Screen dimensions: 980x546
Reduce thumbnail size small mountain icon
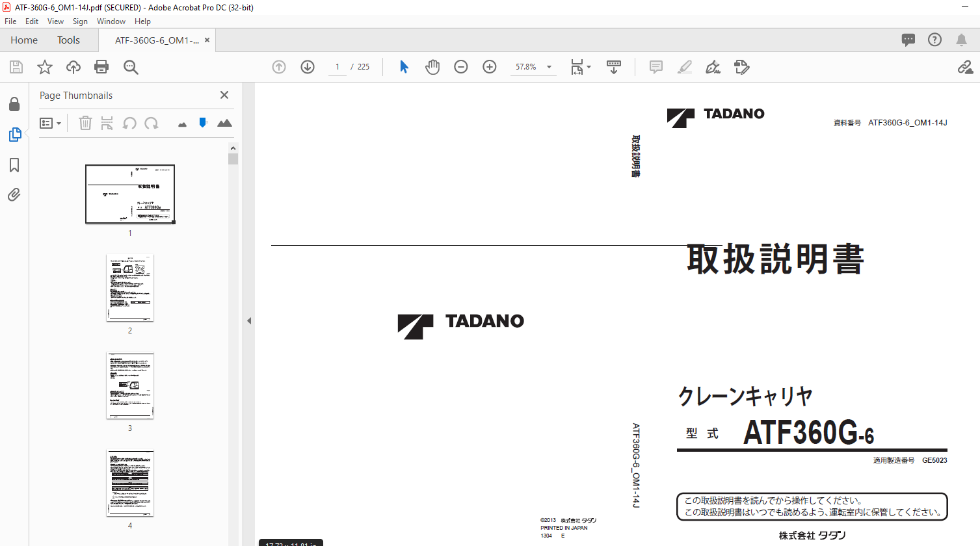(x=182, y=124)
